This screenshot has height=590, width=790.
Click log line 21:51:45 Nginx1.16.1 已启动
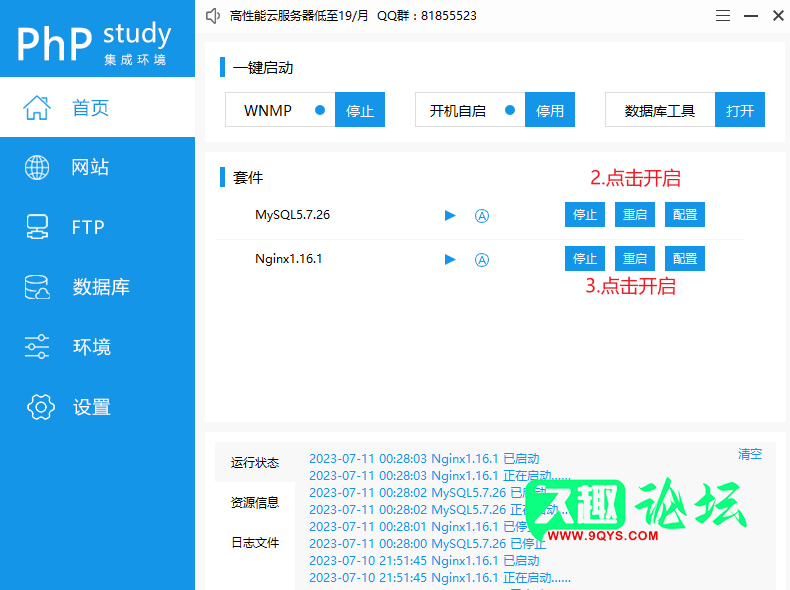424,560
